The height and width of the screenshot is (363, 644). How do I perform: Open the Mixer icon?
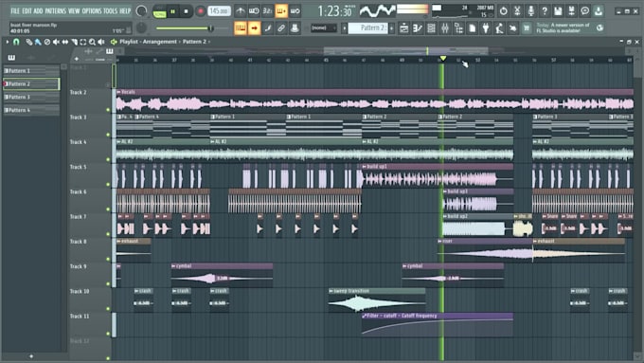445,28
